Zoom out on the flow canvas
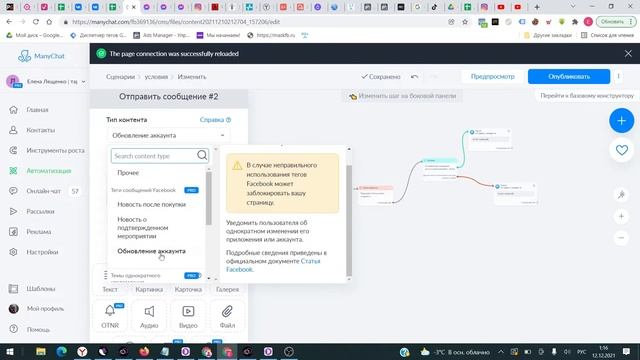This screenshot has height=360, width=640. [621, 238]
